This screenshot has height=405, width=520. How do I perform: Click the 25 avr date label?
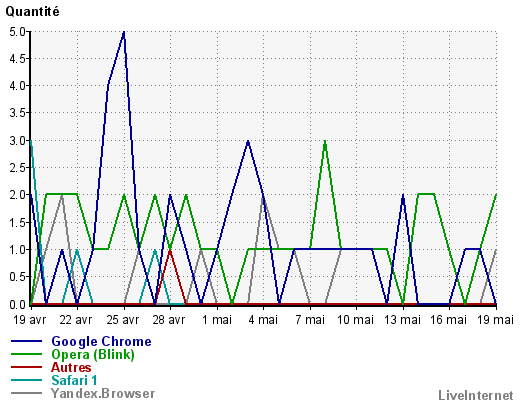tap(123, 320)
